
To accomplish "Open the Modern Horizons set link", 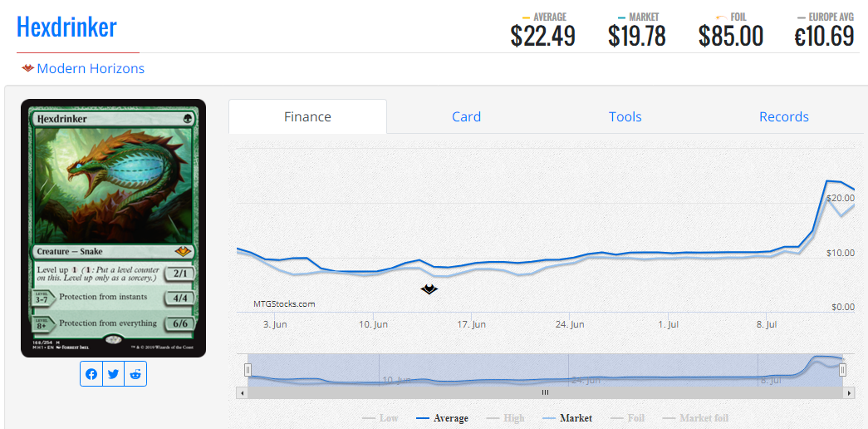I will click(91, 69).
